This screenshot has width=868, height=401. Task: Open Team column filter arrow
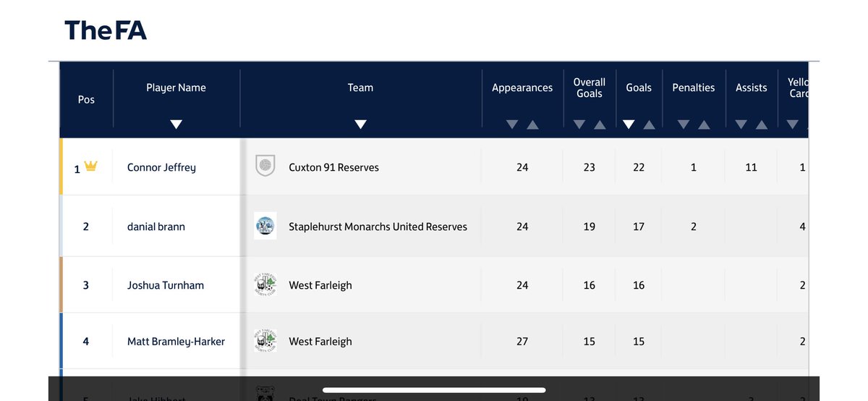tap(360, 124)
